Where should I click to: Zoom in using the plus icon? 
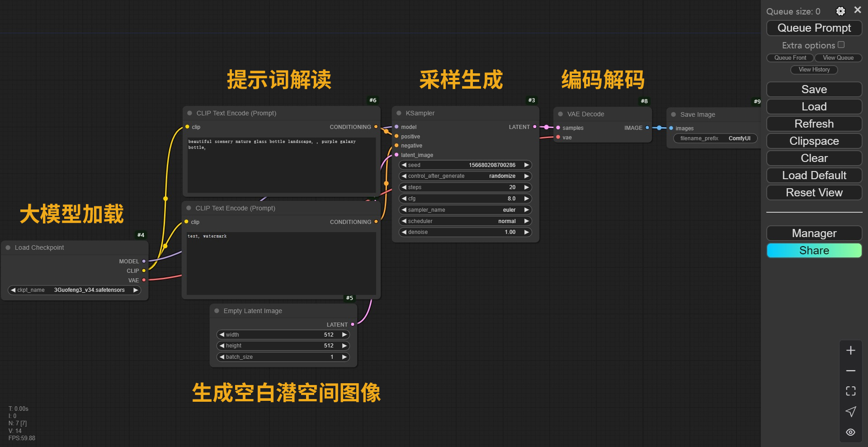coord(851,350)
